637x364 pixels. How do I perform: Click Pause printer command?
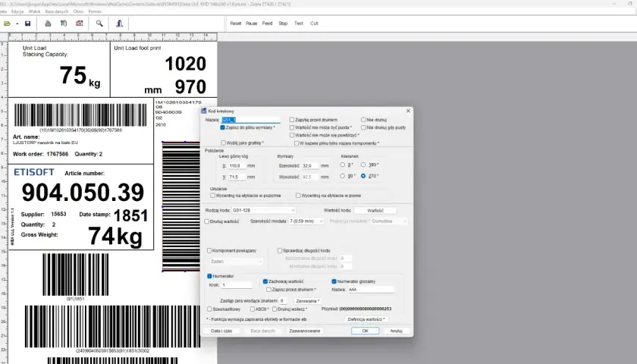click(x=252, y=24)
